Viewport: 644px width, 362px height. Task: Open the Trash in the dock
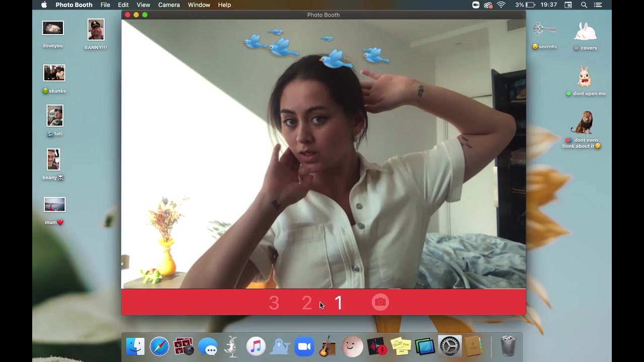tap(508, 346)
